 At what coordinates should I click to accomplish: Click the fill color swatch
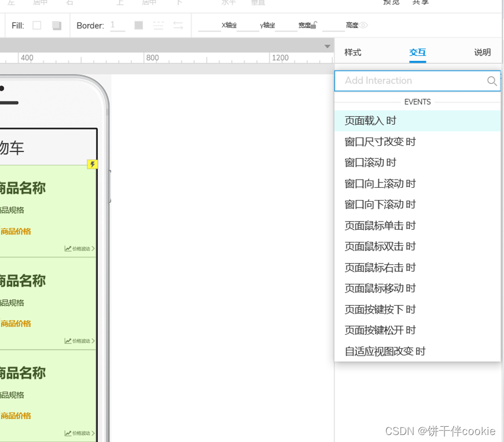37,26
